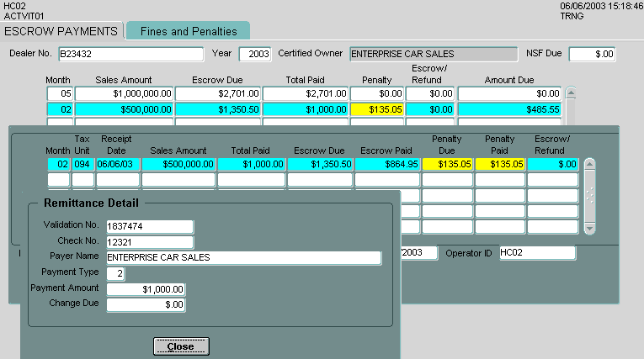This screenshot has width=644, height=359.
Task: Click the Change Due field
Action: (146, 304)
